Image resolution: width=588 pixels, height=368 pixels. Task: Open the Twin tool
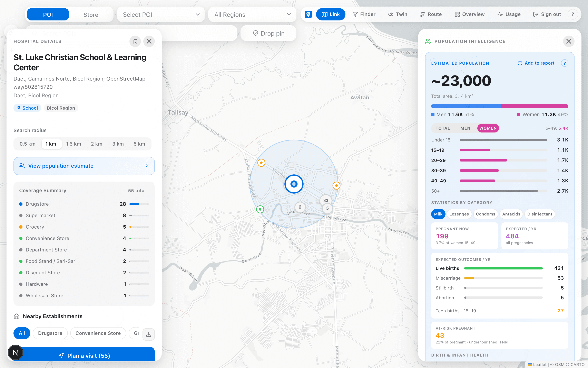[x=398, y=14]
